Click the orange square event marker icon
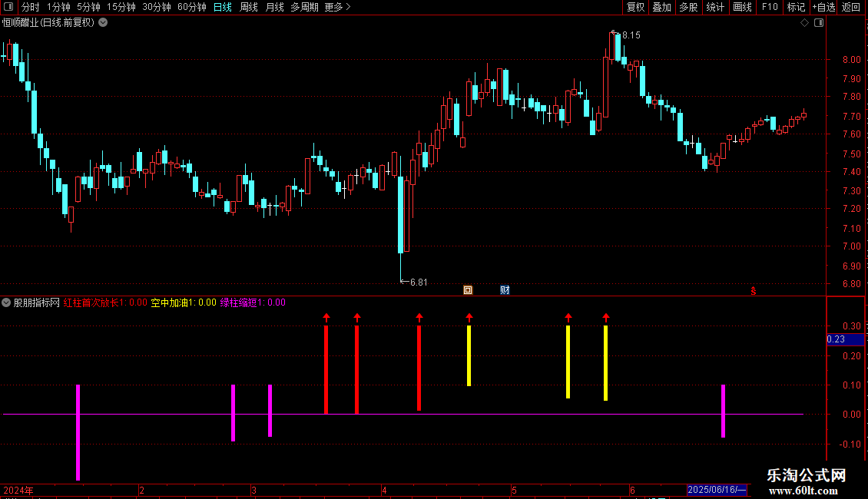Image resolution: width=868 pixels, height=499 pixels. (468, 290)
